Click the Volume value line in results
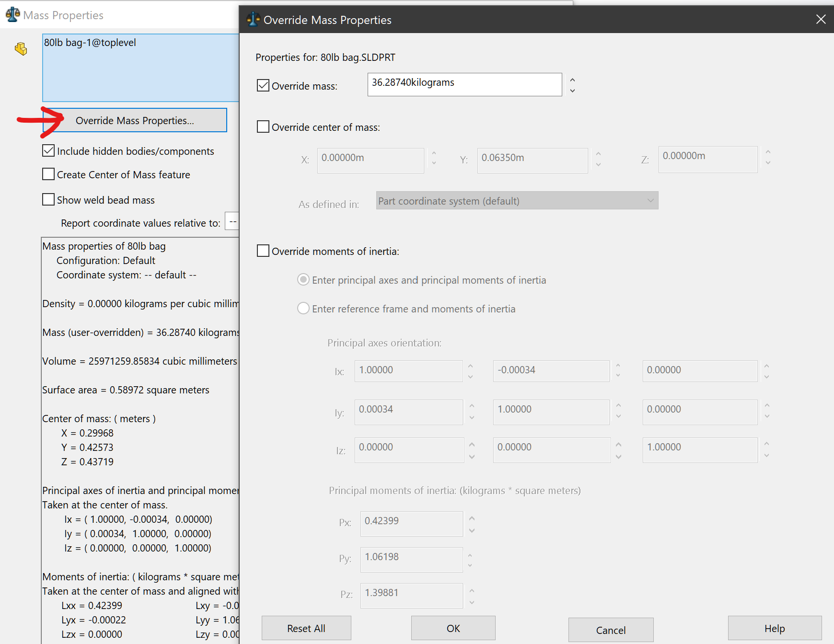The image size is (834, 644). pos(139,361)
